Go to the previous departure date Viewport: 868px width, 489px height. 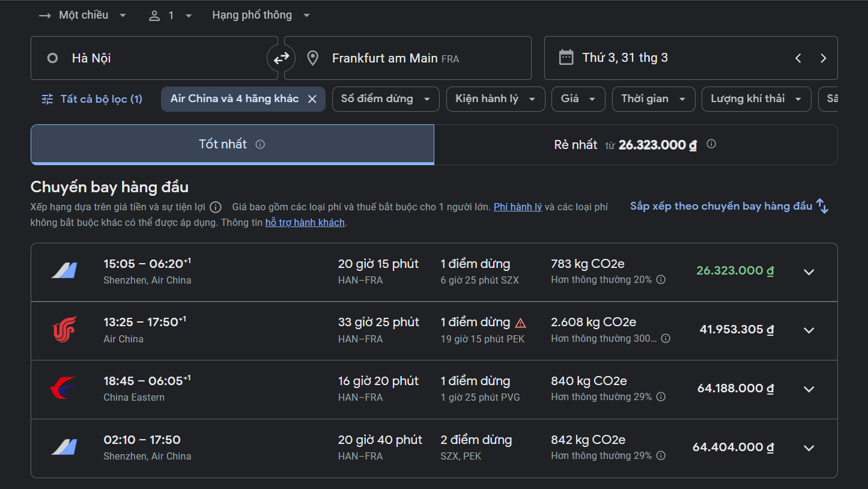point(798,58)
